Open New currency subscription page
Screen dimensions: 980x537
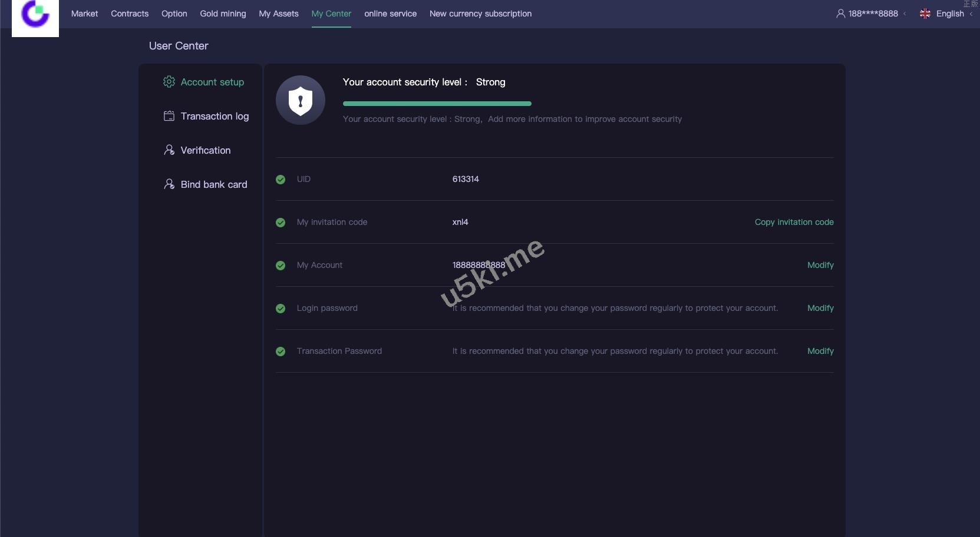[x=480, y=14]
